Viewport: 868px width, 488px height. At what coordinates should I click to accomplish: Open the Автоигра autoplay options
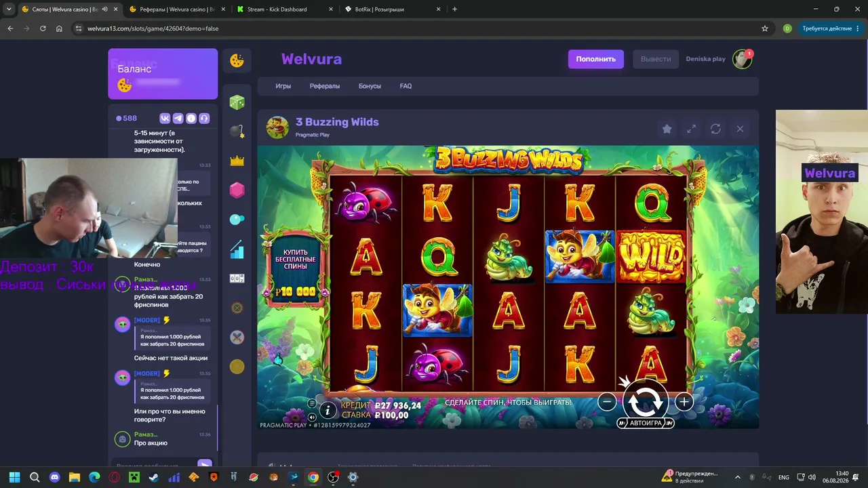[x=646, y=423]
